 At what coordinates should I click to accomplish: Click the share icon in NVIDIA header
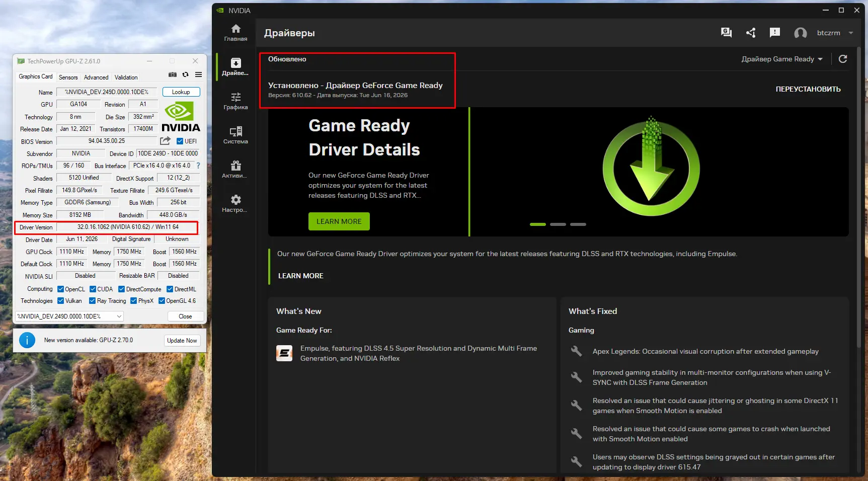751,33
